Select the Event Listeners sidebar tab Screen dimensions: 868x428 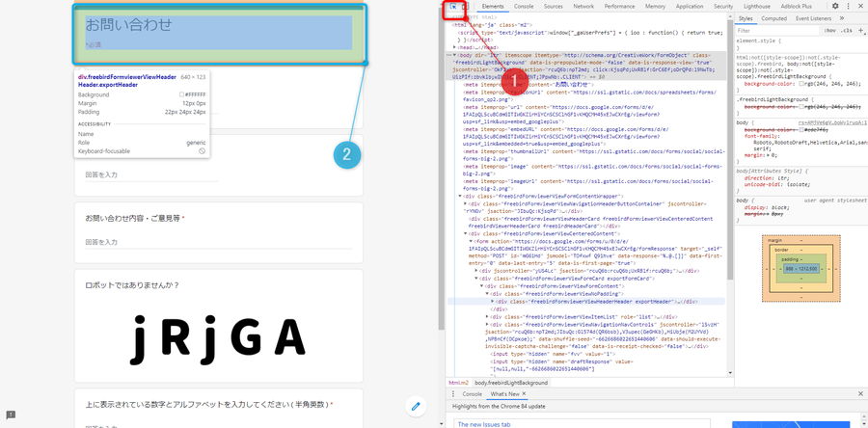point(813,18)
